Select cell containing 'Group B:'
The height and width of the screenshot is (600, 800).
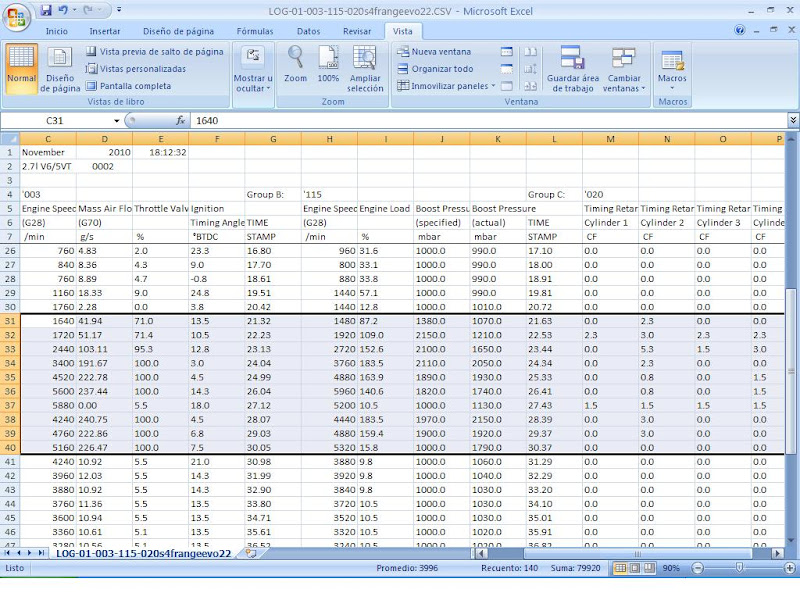pyautogui.click(x=273, y=194)
